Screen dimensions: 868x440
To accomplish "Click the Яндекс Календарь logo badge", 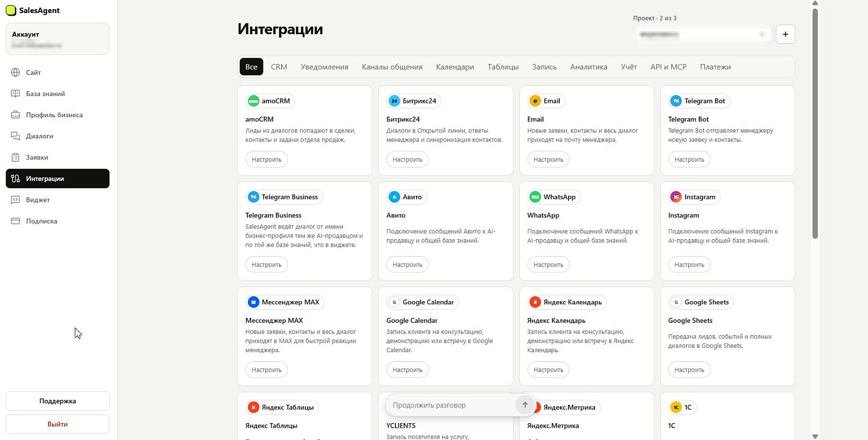I will 535,302.
